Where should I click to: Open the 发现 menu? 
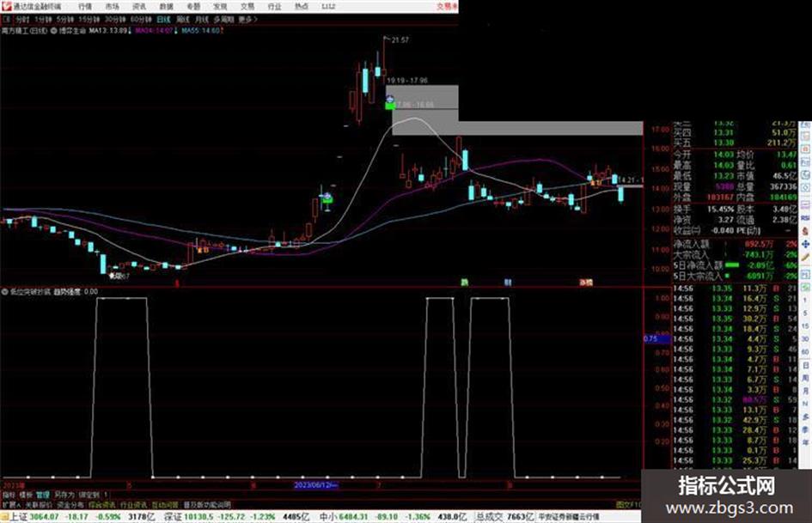point(220,7)
